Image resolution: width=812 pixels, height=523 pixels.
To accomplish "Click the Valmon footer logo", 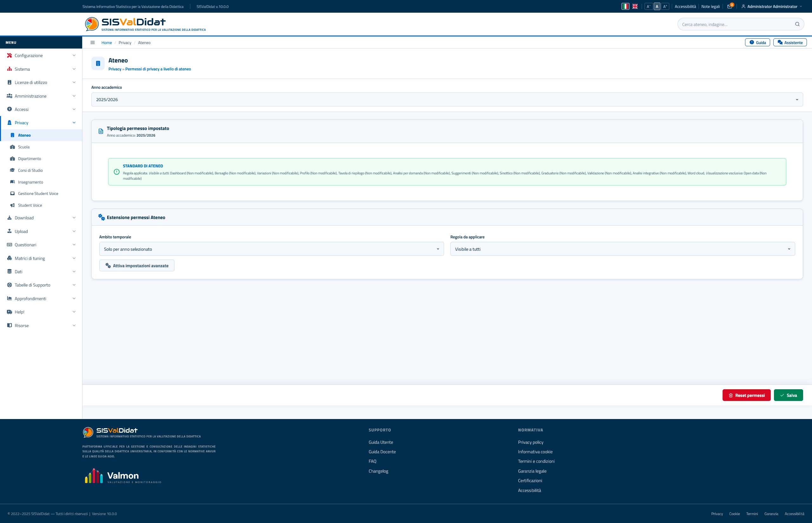I will pos(123,476).
